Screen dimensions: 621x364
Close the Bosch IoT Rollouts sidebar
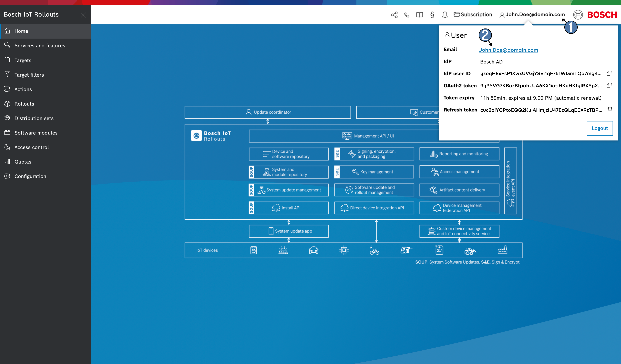click(x=83, y=15)
